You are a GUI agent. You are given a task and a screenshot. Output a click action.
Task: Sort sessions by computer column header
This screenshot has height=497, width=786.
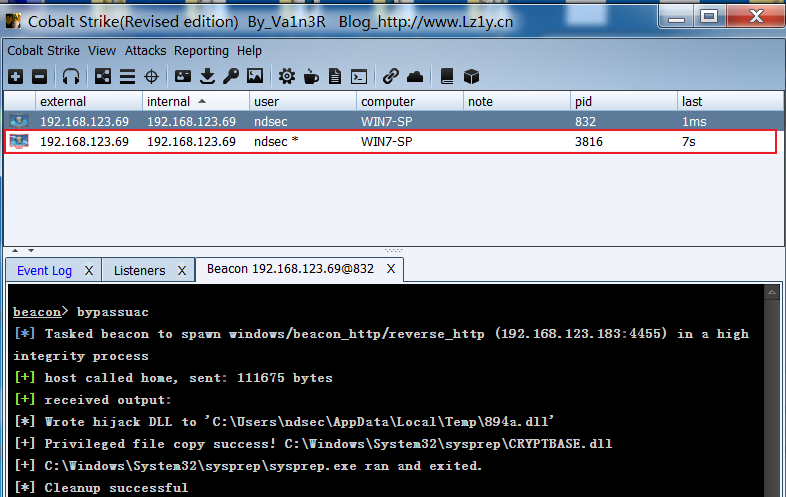pos(410,101)
